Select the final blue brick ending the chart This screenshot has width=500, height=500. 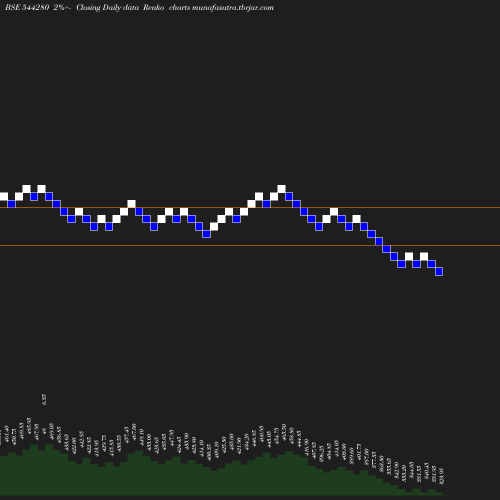click(x=439, y=271)
